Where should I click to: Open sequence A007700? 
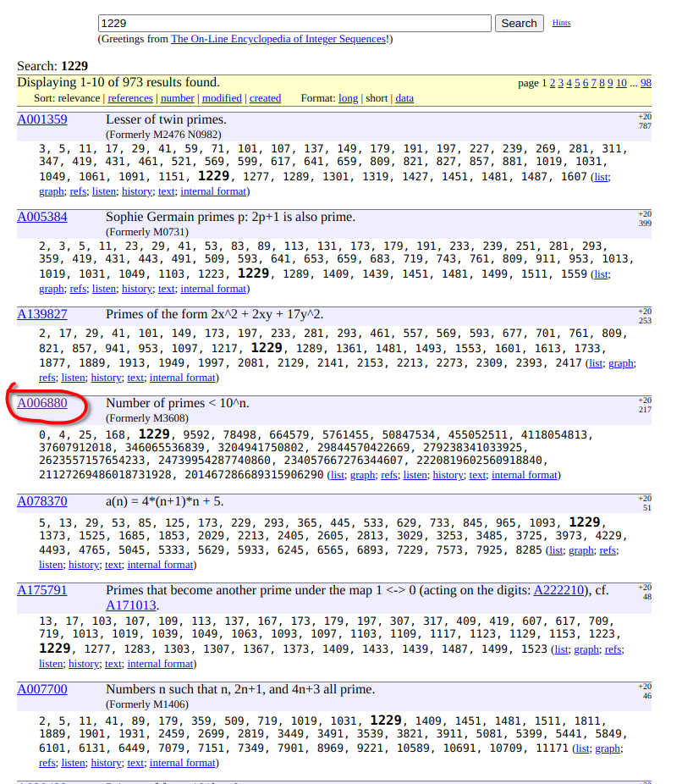point(42,689)
